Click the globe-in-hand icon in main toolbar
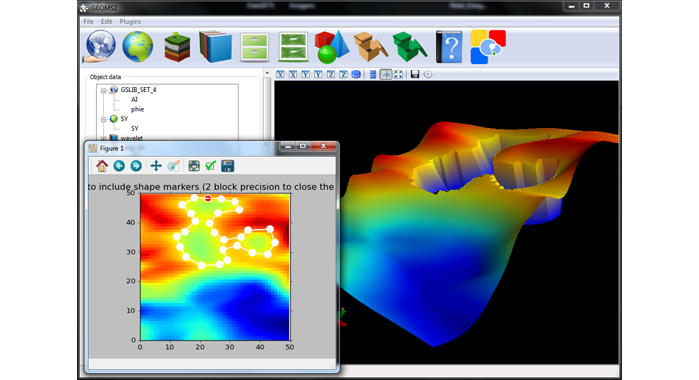699x380 pixels. tap(100, 46)
